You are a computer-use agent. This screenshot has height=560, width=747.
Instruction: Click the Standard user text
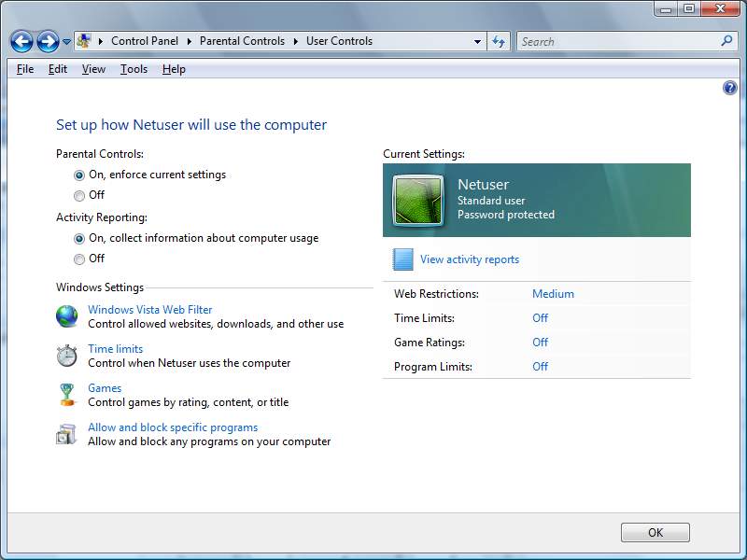click(491, 201)
